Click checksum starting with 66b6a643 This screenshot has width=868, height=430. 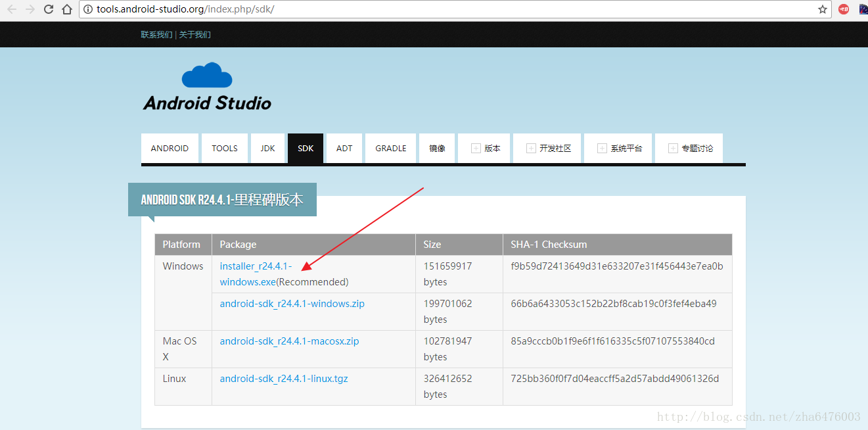tap(614, 304)
